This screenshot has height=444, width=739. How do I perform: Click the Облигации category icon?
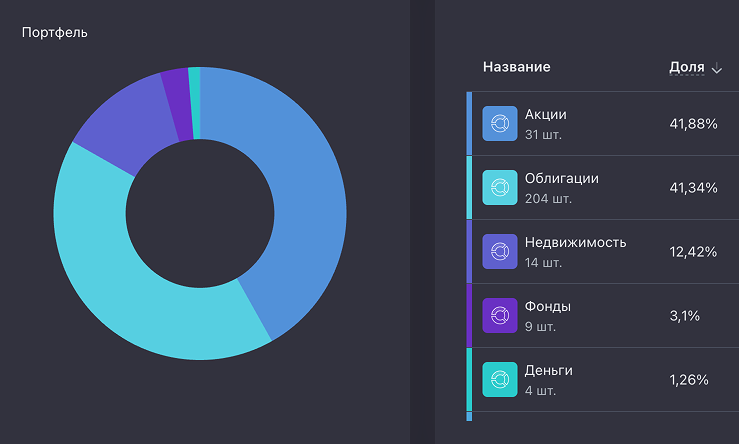(500, 188)
